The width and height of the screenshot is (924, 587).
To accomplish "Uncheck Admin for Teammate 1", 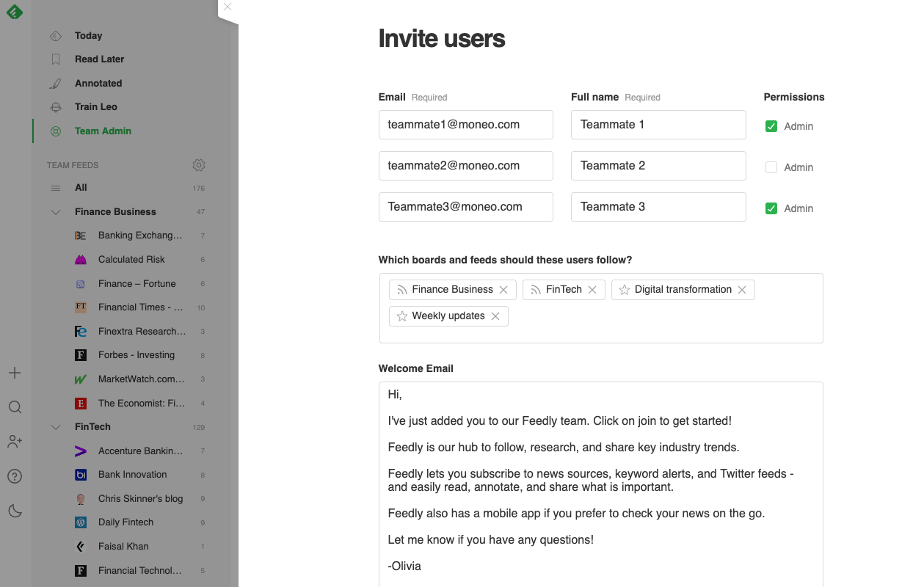I will click(771, 126).
